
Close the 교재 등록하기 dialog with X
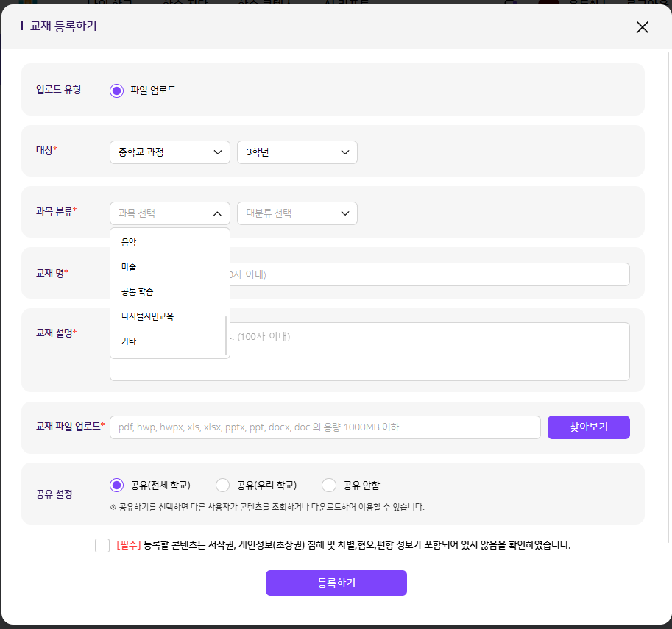point(642,27)
